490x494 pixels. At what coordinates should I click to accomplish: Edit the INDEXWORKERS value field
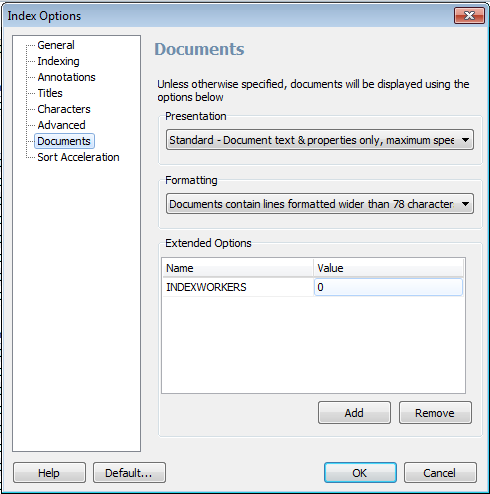coord(388,287)
